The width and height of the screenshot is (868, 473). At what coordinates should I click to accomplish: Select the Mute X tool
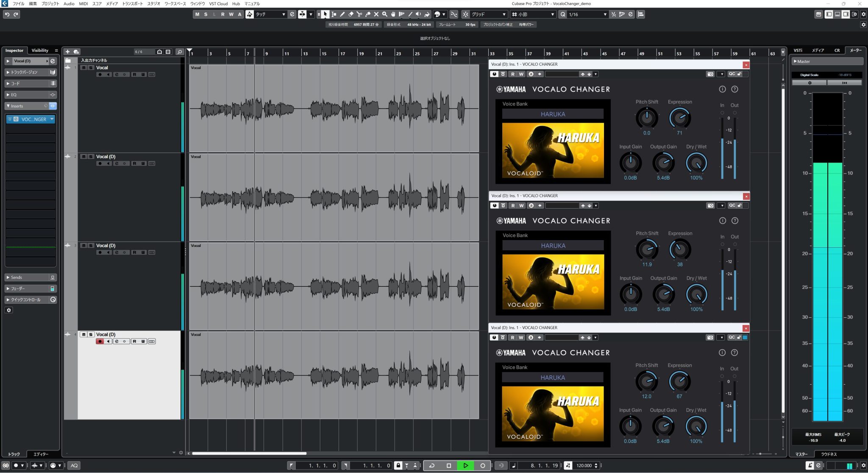pos(376,14)
